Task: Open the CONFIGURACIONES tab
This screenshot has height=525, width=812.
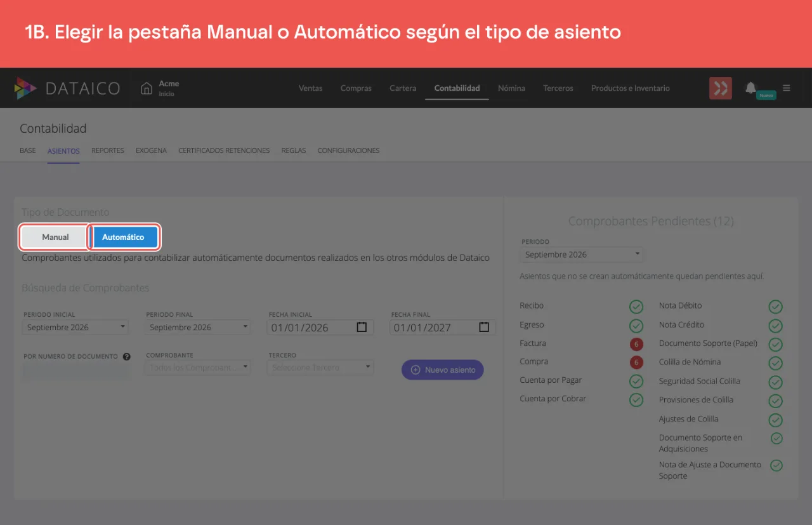Action: 348,151
